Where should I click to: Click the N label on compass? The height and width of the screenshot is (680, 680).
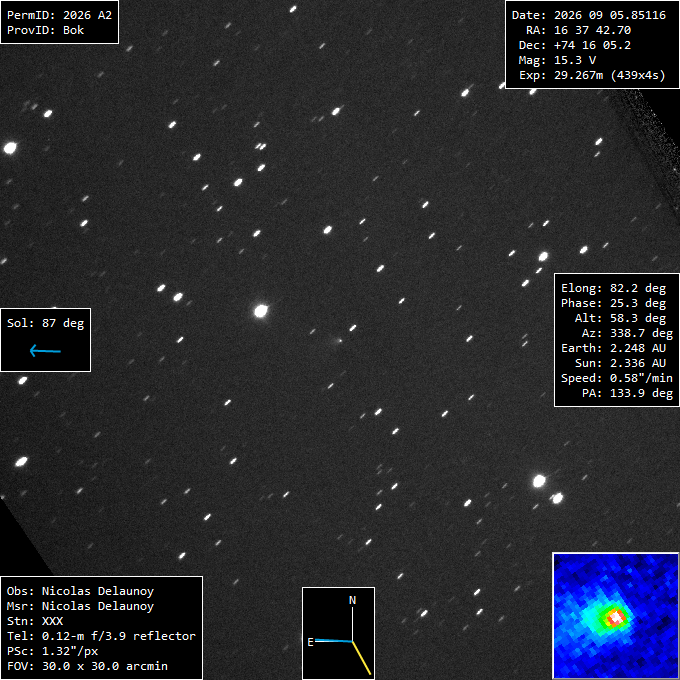pyautogui.click(x=352, y=600)
